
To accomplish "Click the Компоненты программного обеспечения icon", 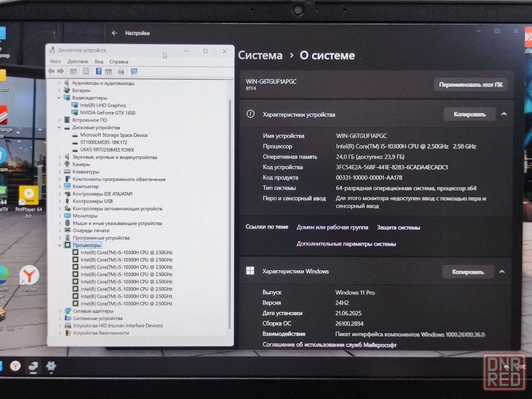I will pyautogui.click(x=68, y=179).
